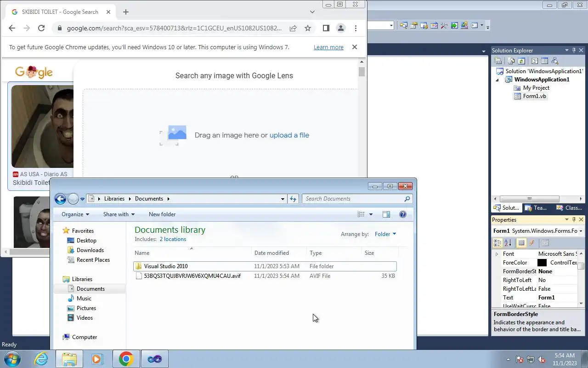
Task: Open Explorer Help icon
Action: click(x=403, y=214)
